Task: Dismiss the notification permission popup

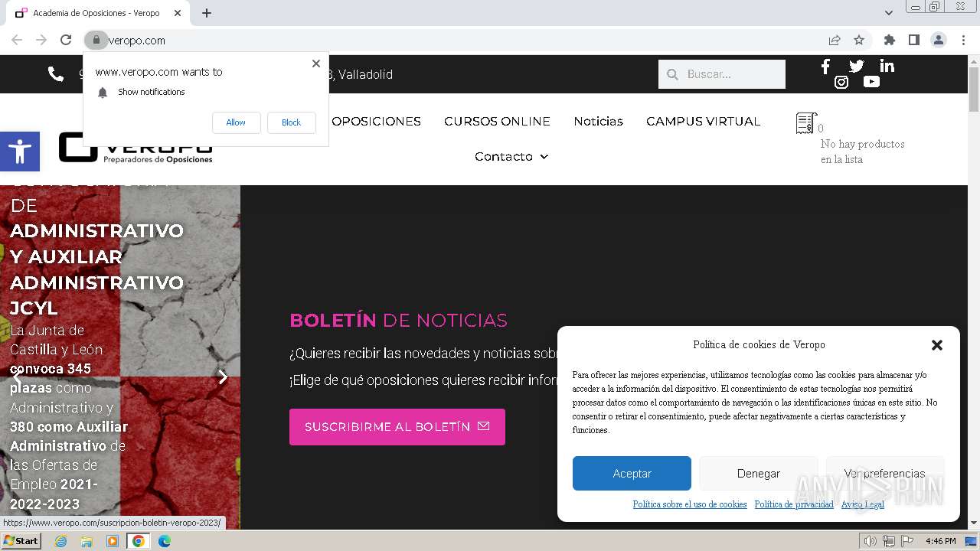Action: point(315,64)
